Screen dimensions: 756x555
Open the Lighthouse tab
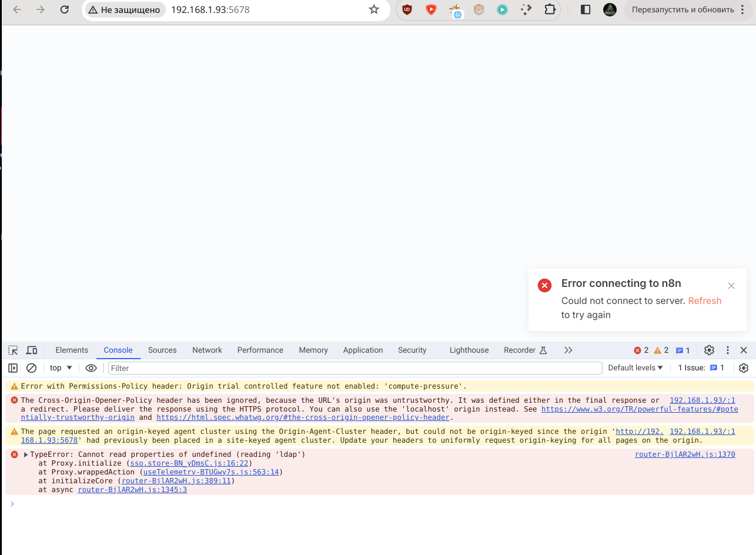click(x=469, y=350)
